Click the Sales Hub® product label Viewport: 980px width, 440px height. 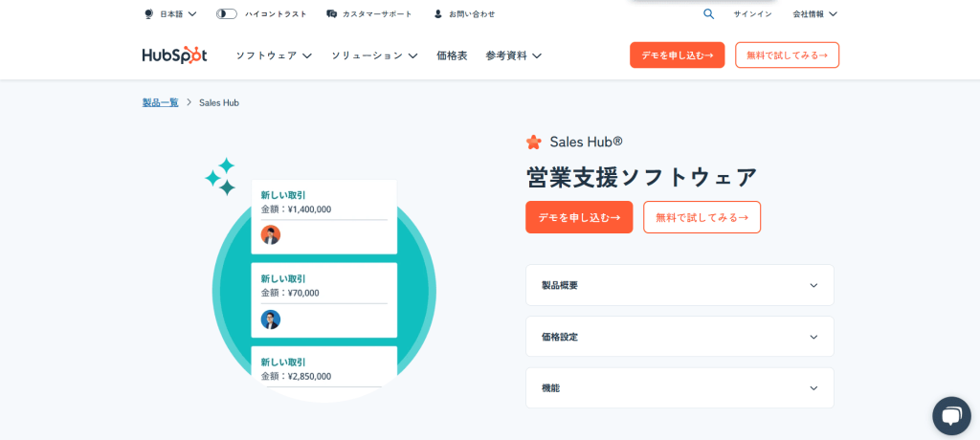(x=586, y=142)
